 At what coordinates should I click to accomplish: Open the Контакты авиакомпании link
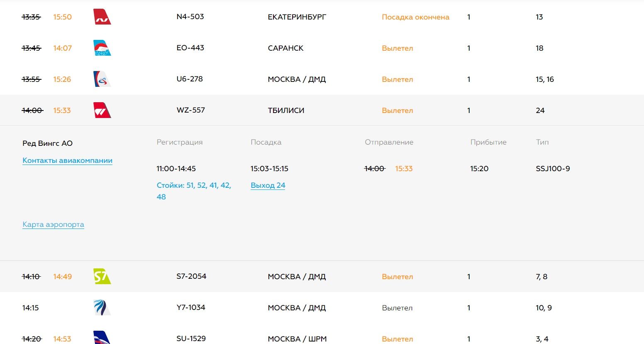[67, 161]
